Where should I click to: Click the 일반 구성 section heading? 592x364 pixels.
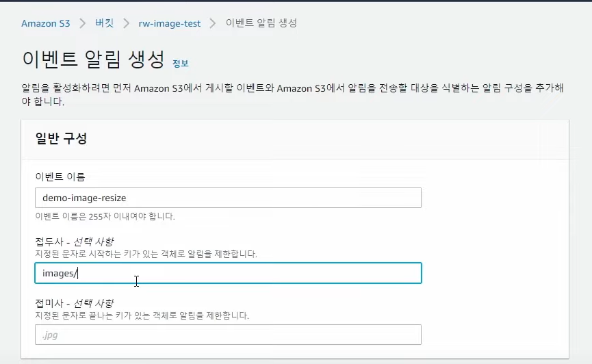(x=61, y=138)
